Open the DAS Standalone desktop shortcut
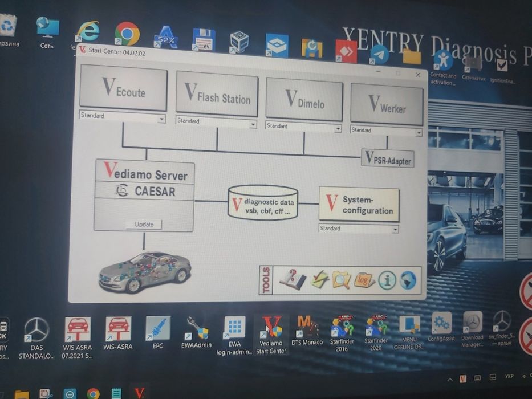Viewport: 532px width, 399px height. 36,338
